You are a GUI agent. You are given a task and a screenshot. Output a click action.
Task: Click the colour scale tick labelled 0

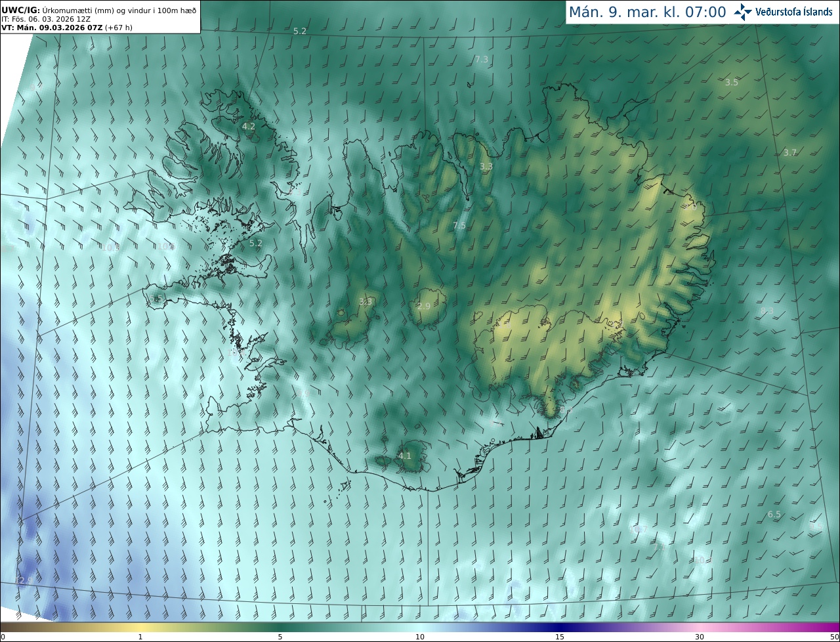coord(3,637)
